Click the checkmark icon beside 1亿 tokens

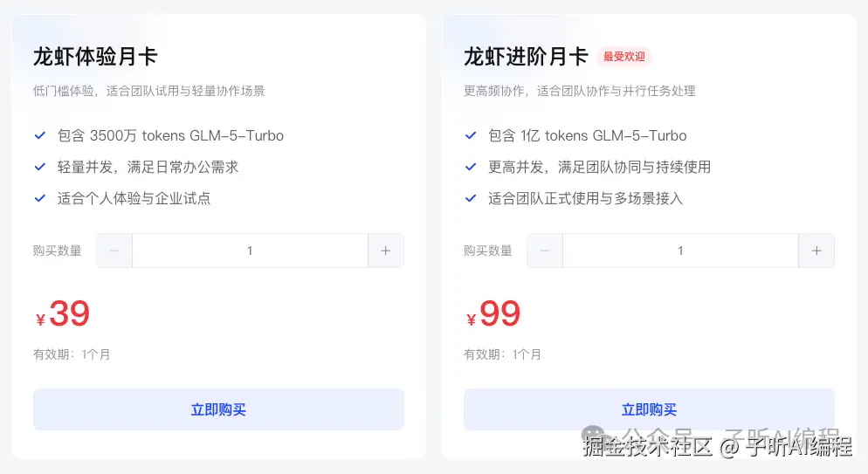471,135
